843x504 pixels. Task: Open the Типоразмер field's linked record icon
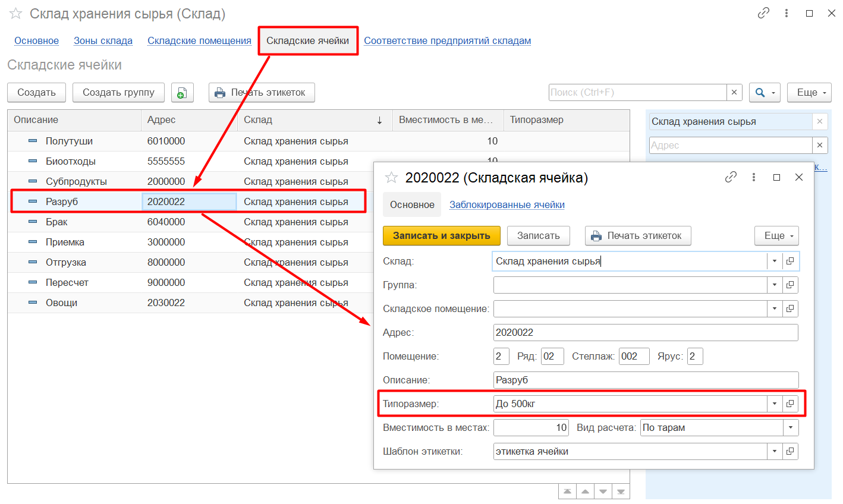pos(790,404)
